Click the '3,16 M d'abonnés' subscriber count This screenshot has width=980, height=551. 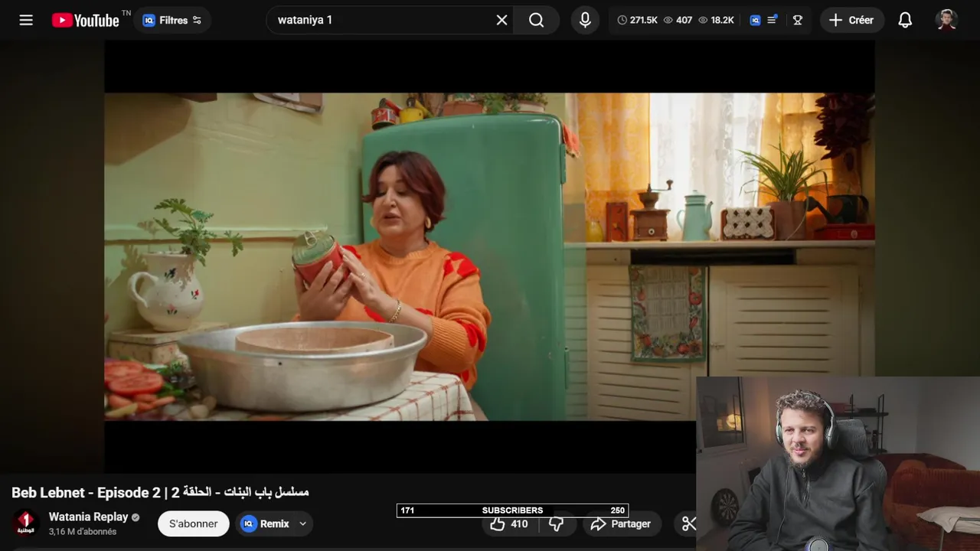point(83,532)
